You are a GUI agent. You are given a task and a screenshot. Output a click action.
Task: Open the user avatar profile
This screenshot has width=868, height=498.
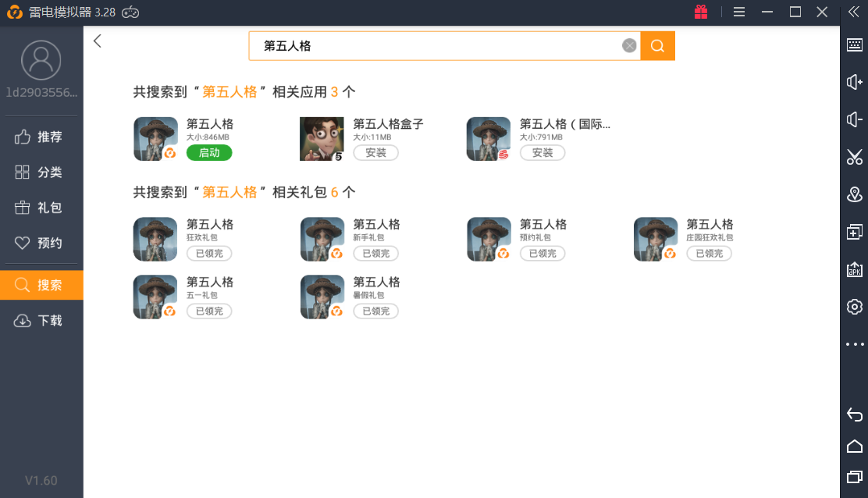41,60
